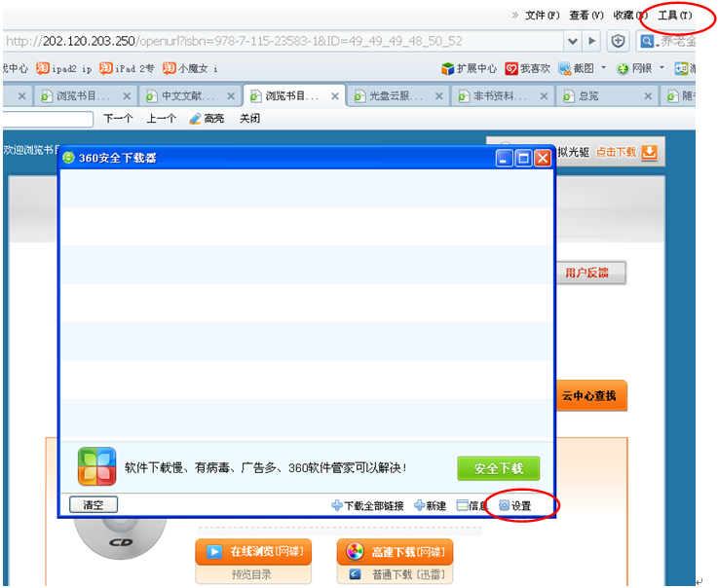Click 上一个 in the find bar
This screenshot has height=588, width=718.
click(x=161, y=119)
